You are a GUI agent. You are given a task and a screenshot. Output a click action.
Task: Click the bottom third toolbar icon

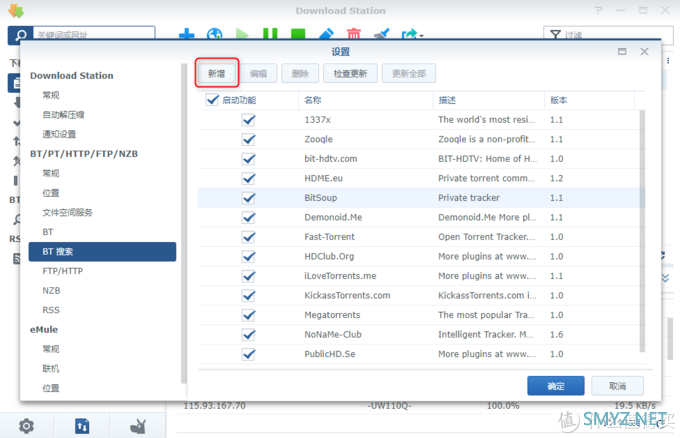[x=138, y=426]
